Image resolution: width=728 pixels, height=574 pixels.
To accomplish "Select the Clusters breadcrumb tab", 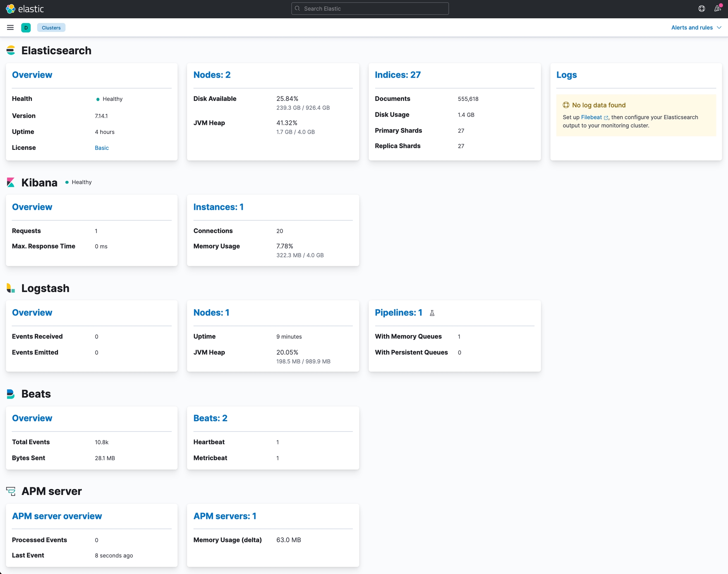I will [51, 27].
